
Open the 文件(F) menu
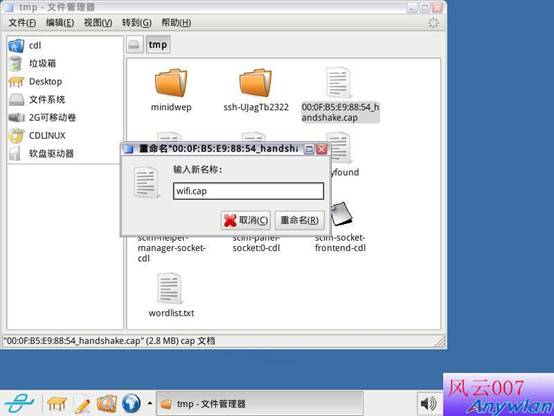[x=22, y=23]
